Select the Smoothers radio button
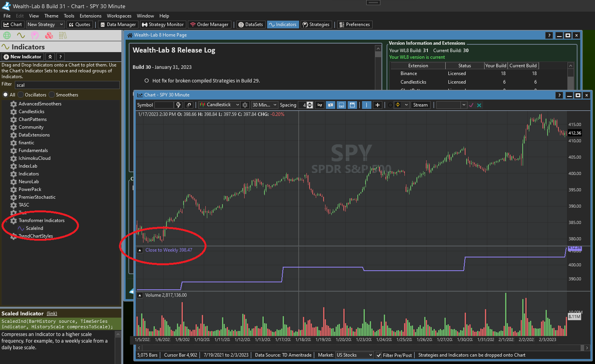This screenshot has width=595, height=364. tap(52, 95)
